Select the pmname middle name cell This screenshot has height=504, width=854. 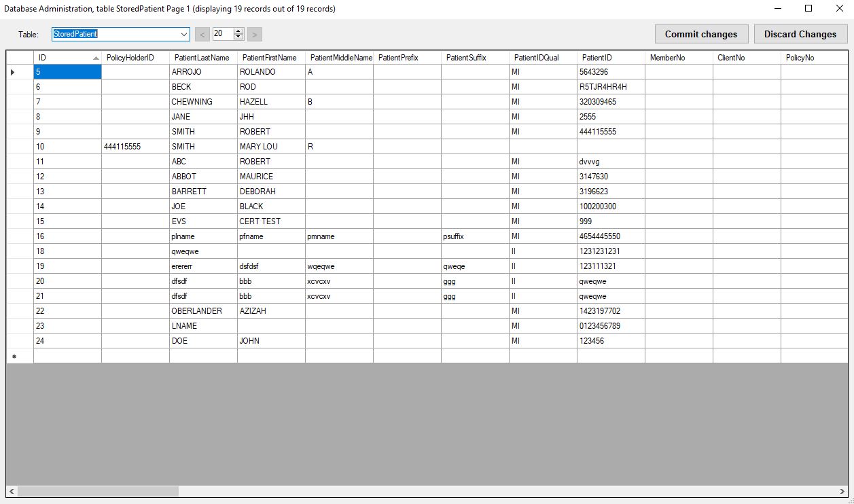pos(339,236)
